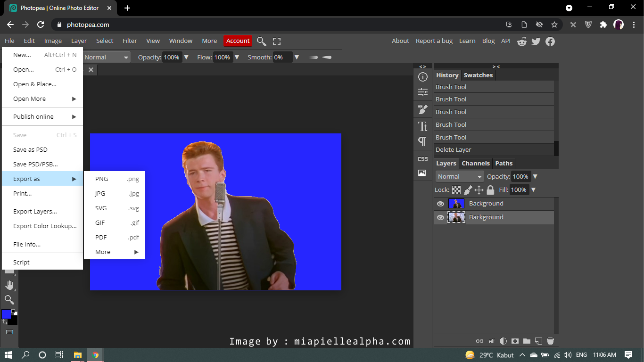Open the Learn link
The width and height of the screenshot is (644, 362).
(467, 41)
